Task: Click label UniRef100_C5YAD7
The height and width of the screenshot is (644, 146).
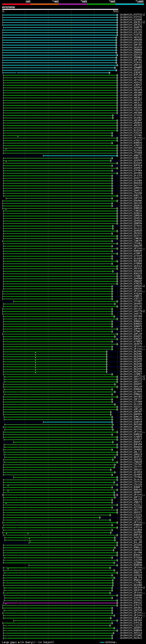Action: [x=131, y=301]
